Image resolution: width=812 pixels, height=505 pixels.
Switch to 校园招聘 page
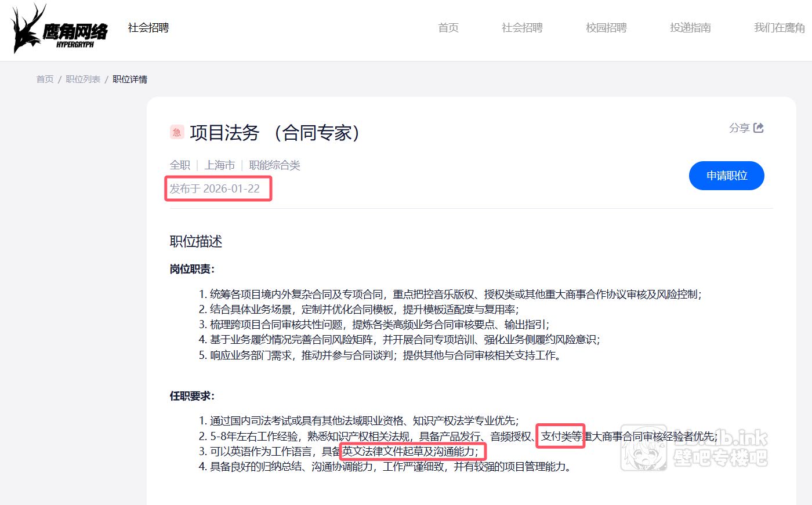606,28
